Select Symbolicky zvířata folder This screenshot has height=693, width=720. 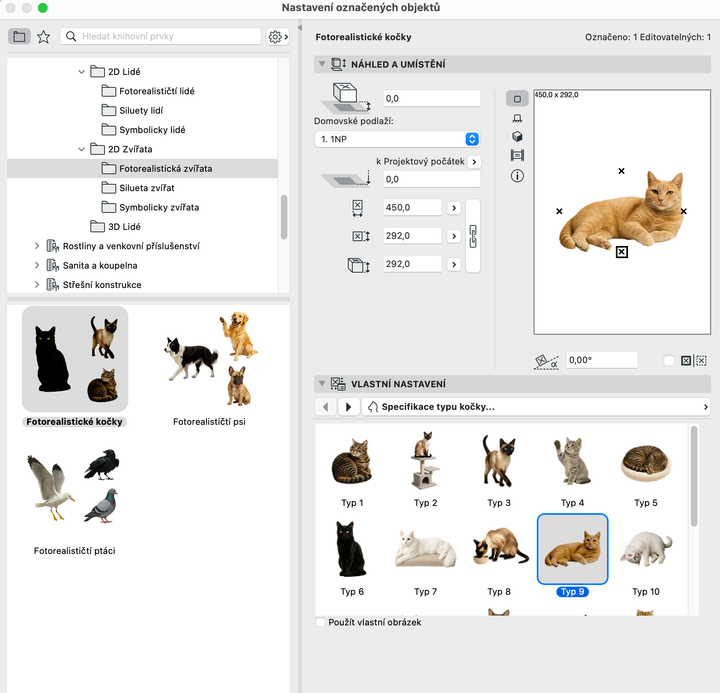pos(150,207)
